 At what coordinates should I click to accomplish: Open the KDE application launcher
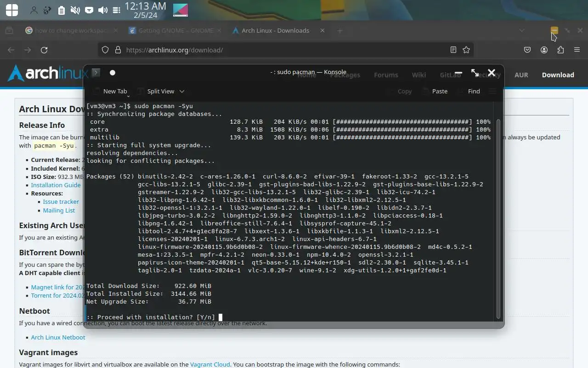pos(12,10)
